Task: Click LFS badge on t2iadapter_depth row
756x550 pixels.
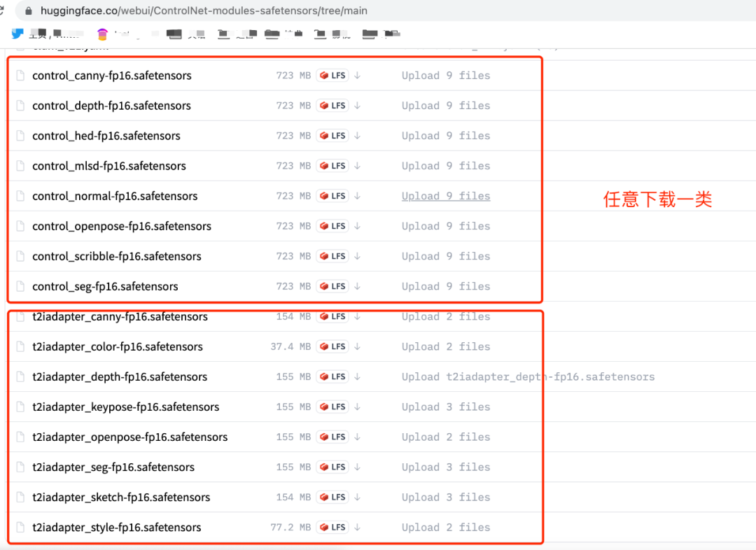Action: 332,377
